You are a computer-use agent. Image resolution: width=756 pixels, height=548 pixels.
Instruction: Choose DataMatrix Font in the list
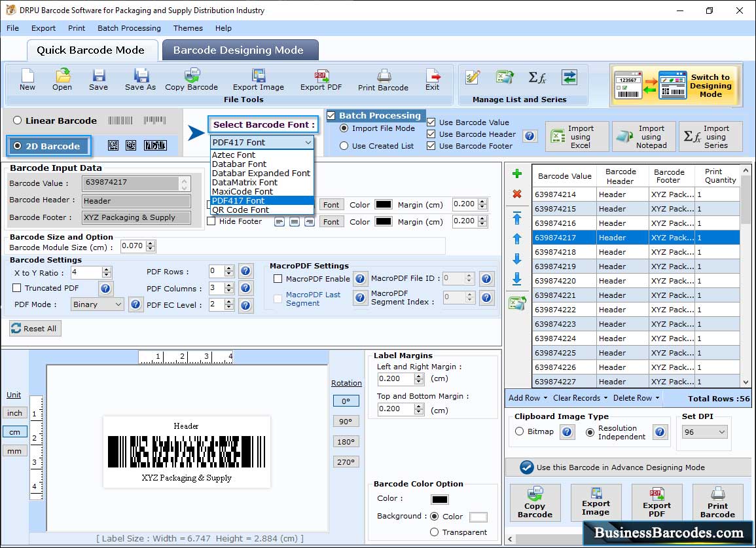(x=262, y=183)
